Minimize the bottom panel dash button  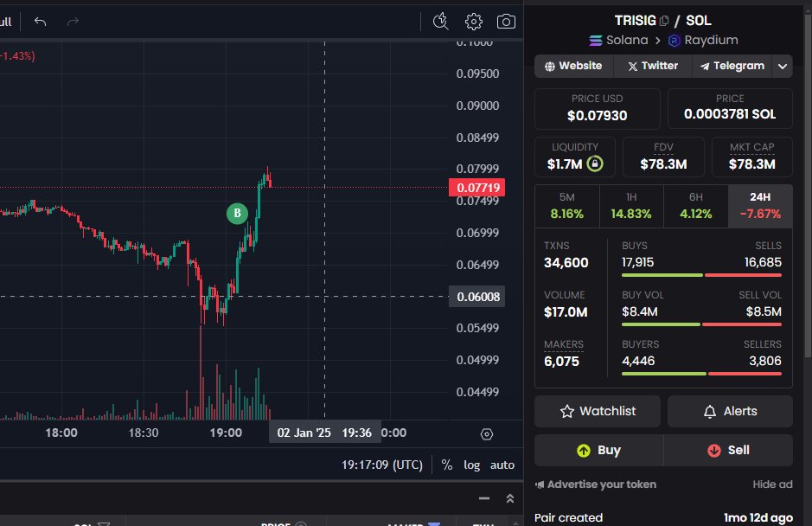(484, 498)
